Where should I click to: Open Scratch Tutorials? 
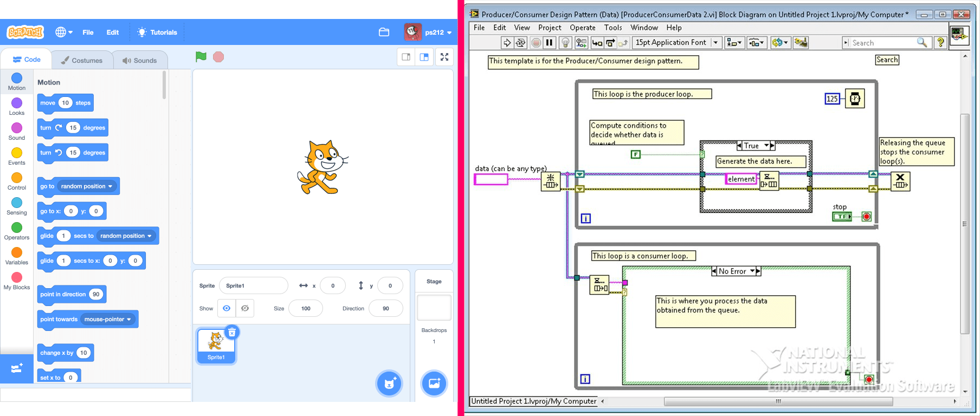point(157,32)
